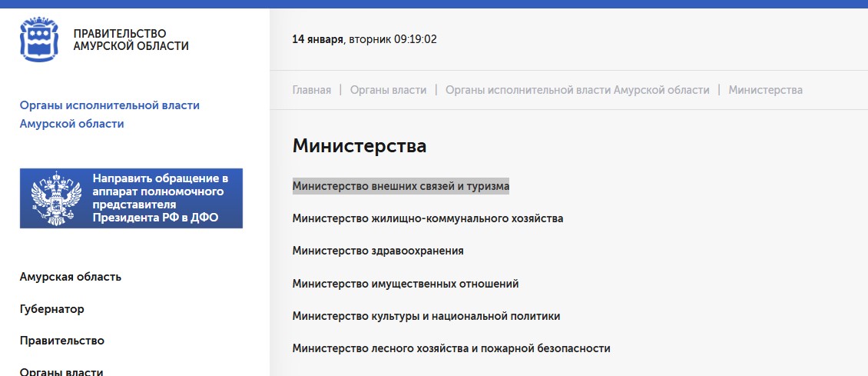This screenshot has width=868, height=376.
Task: Click the double-headed eagle emblem in banner
Action: click(56, 198)
